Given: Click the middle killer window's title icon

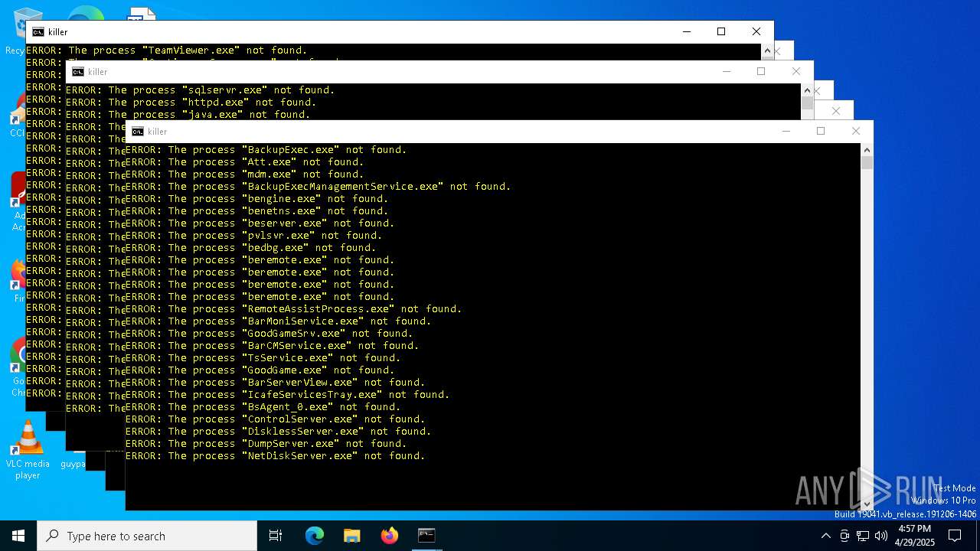Looking at the screenshot, I should coord(78,72).
